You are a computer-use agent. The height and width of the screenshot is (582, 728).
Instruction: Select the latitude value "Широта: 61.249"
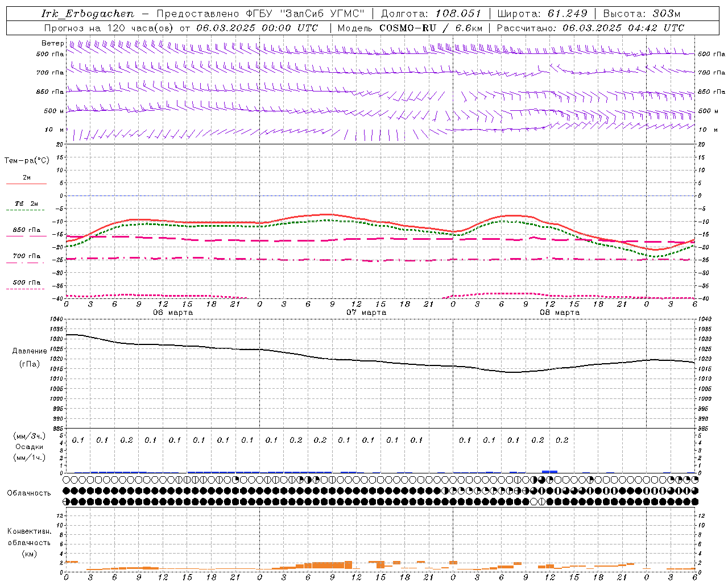(542, 14)
